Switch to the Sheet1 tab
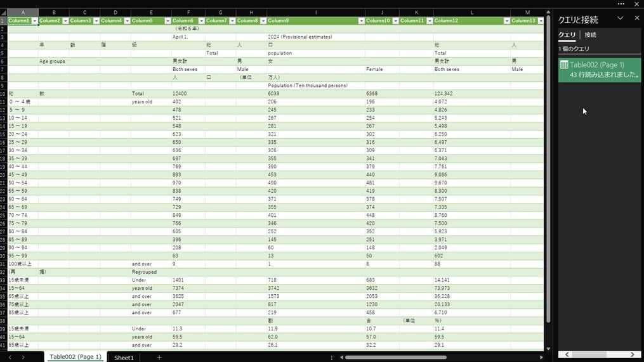Screen dimensions: 644x362 (124, 358)
